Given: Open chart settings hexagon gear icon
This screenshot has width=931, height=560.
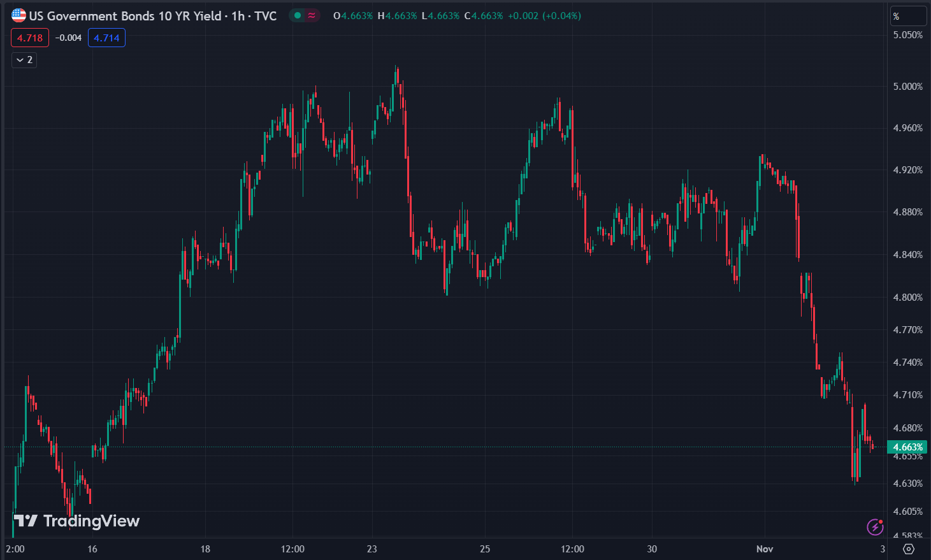Looking at the screenshot, I should click(909, 549).
